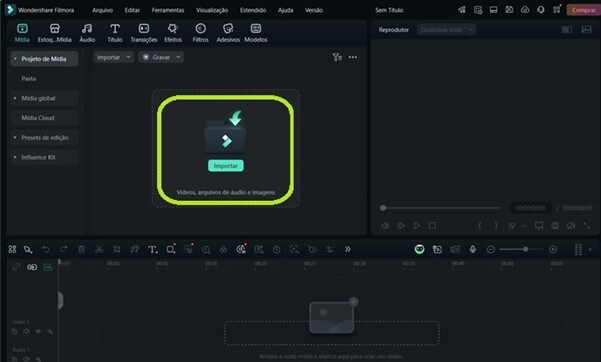Open the timeline layout grid icon
Screen dimensions: 601x362
click(12, 249)
